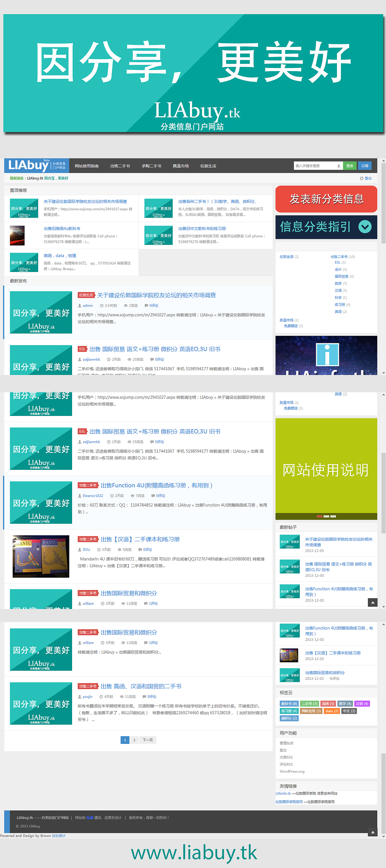Click page 1 in the pagination
Viewport: 386px width, 868px height.
[125, 740]
